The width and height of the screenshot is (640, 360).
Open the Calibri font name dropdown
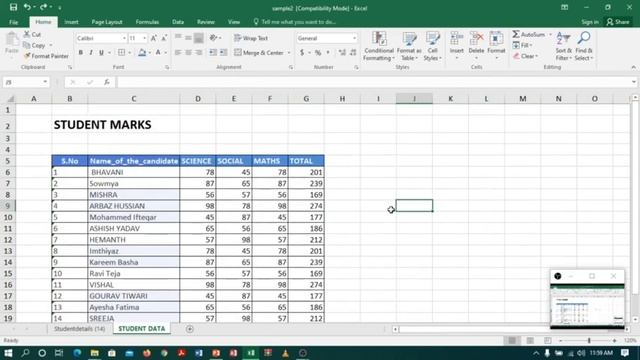[x=124, y=38]
